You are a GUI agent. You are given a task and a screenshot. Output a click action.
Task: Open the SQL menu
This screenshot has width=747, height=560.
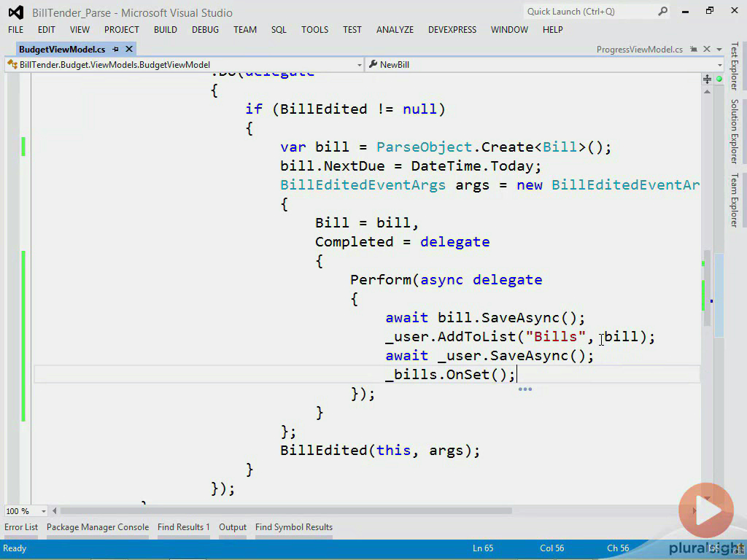point(279,29)
